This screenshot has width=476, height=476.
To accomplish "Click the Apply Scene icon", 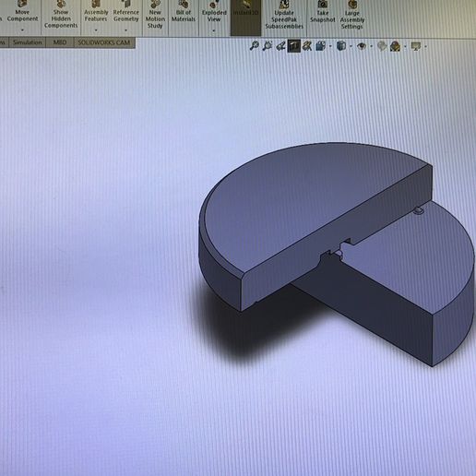I will point(395,46).
